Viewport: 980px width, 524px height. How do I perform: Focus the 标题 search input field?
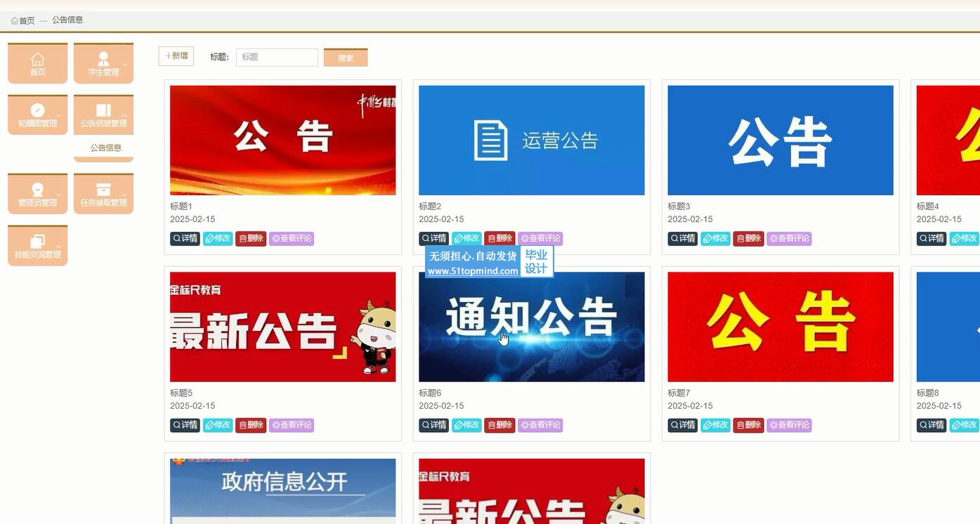(277, 58)
